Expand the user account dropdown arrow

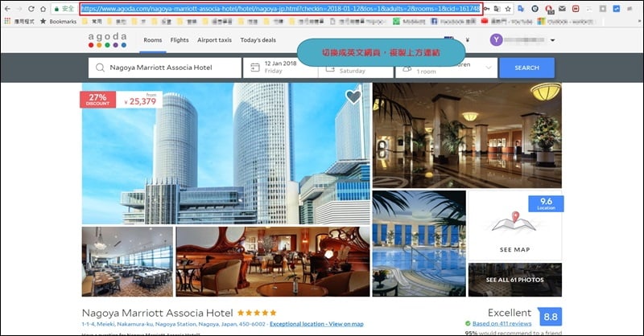(x=552, y=40)
